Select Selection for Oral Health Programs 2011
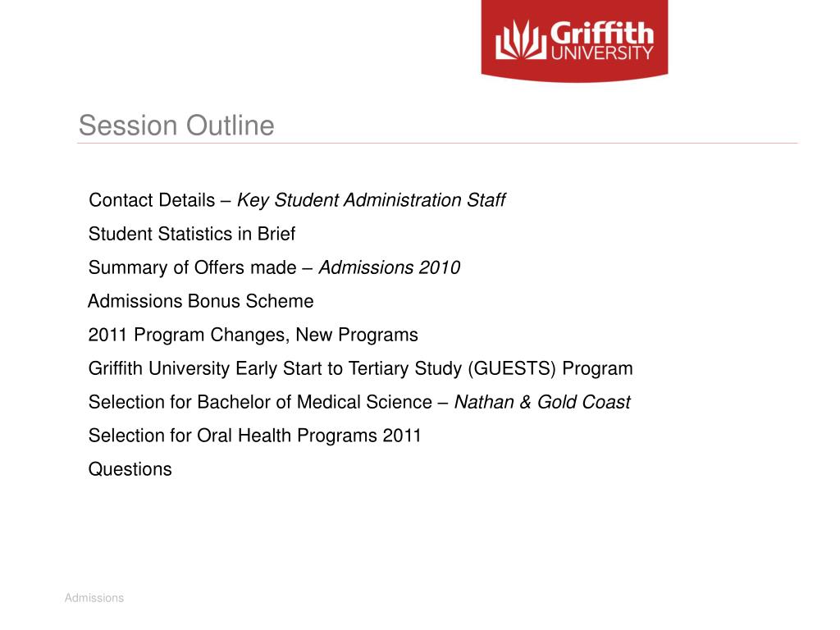This screenshot has height=630, width=840. pos(254,436)
